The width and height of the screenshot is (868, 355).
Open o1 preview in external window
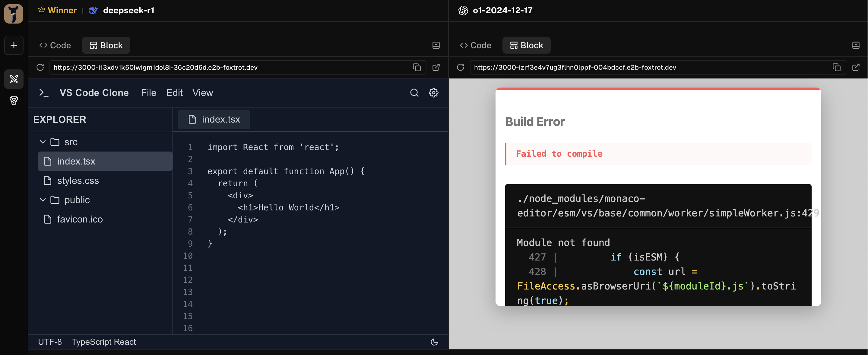pyautogui.click(x=856, y=67)
